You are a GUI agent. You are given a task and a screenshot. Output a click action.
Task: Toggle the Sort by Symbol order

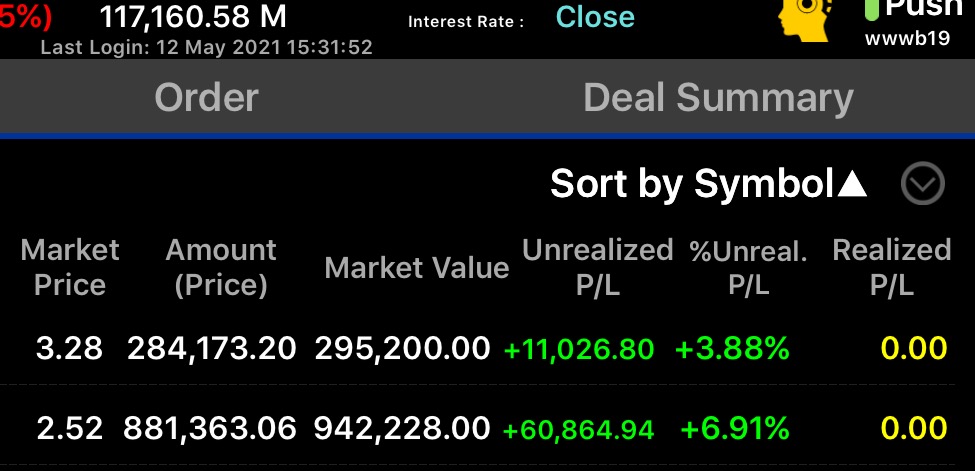click(708, 184)
